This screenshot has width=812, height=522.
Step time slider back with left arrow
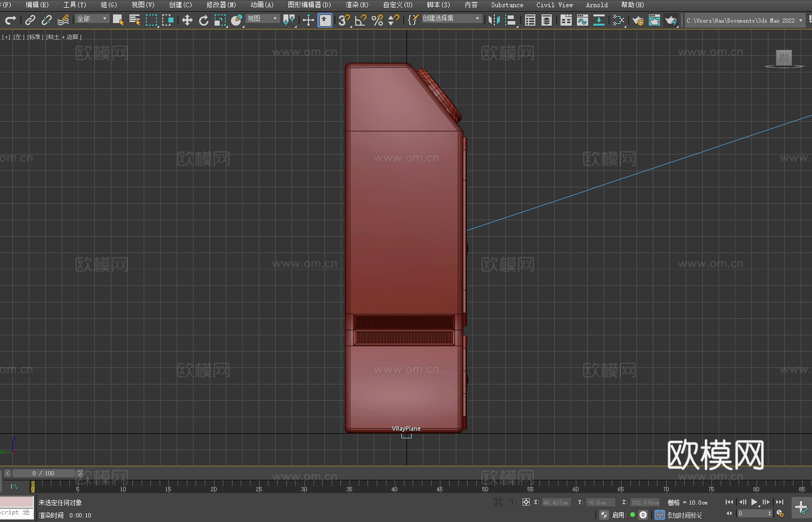(x=7, y=473)
